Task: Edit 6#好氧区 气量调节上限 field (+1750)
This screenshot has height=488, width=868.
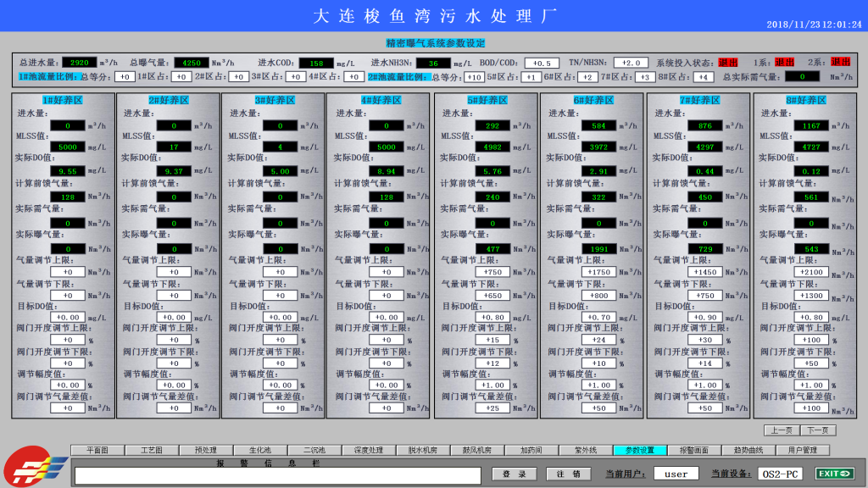Action: [599, 272]
